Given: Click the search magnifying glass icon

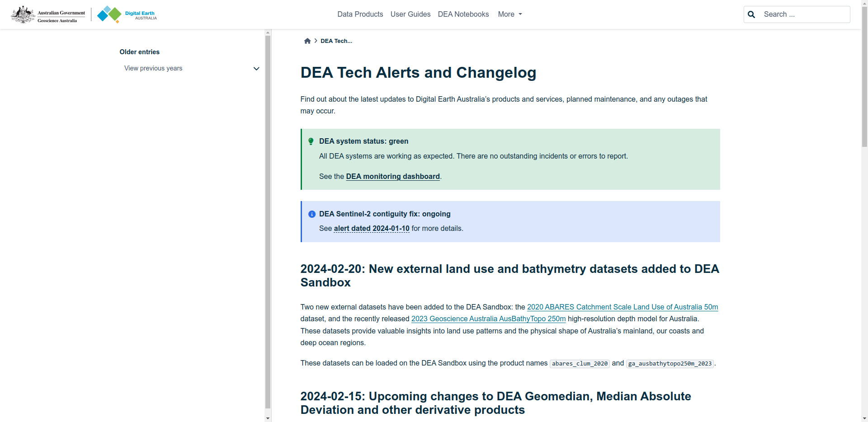Looking at the screenshot, I should click(x=751, y=14).
